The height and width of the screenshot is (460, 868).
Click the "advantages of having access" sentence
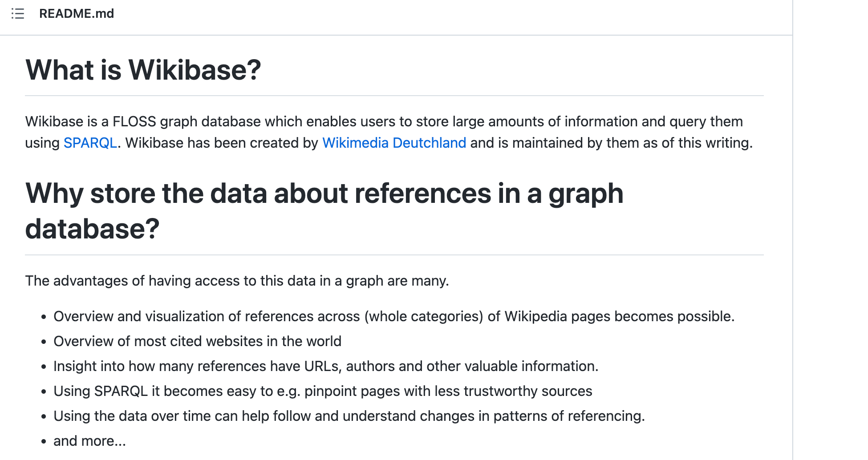(237, 281)
